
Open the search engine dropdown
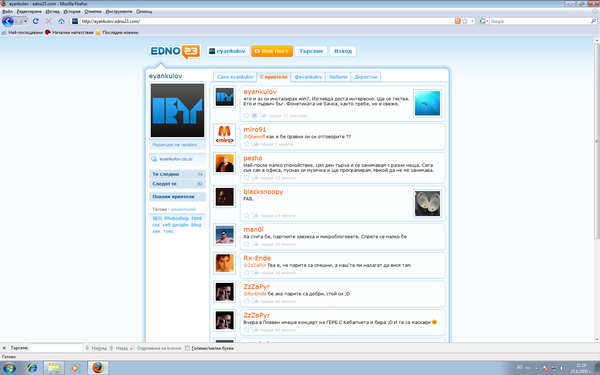tap(484, 21)
